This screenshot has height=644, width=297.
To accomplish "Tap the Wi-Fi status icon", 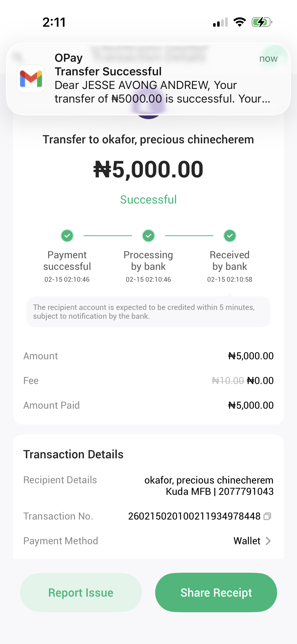I will (240, 22).
